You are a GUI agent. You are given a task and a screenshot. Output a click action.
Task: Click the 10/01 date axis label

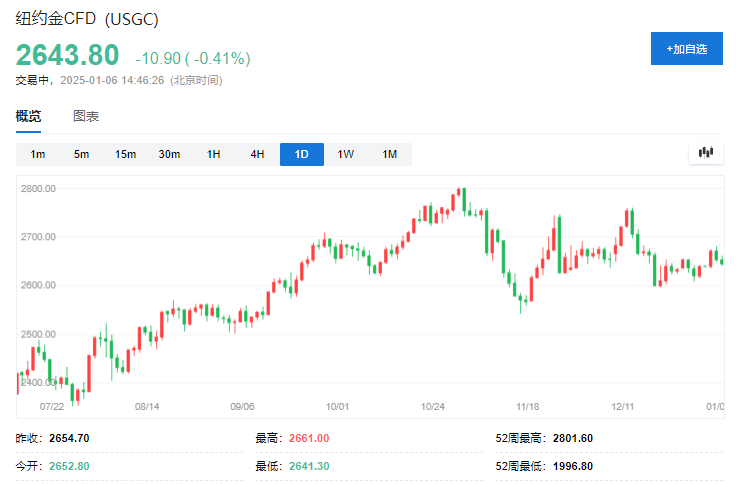click(337, 407)
